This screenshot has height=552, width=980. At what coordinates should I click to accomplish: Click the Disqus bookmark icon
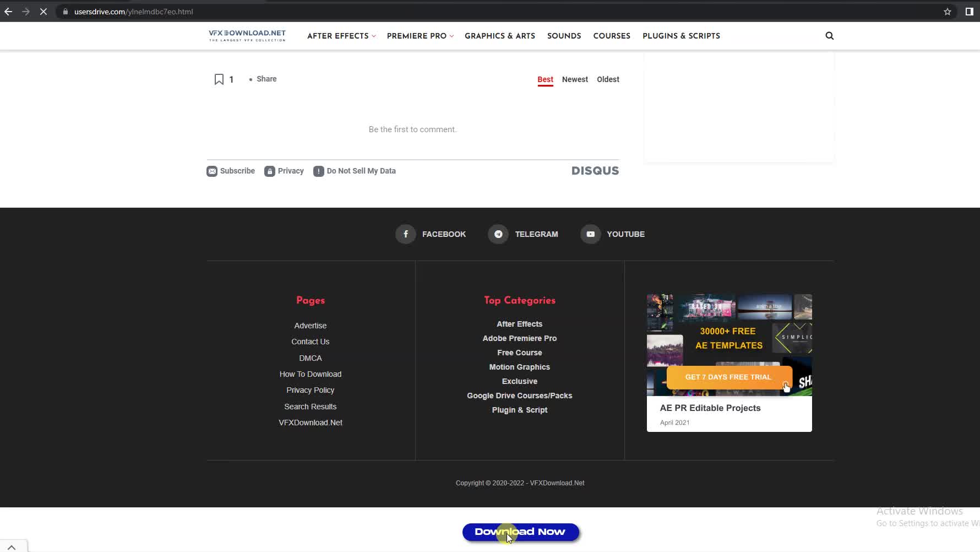point(219,79)
